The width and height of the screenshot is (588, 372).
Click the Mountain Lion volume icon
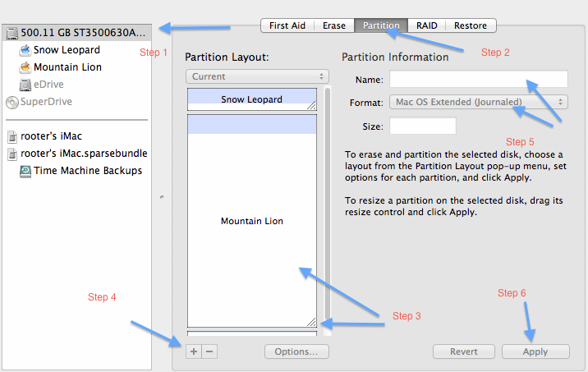[25, 67]
